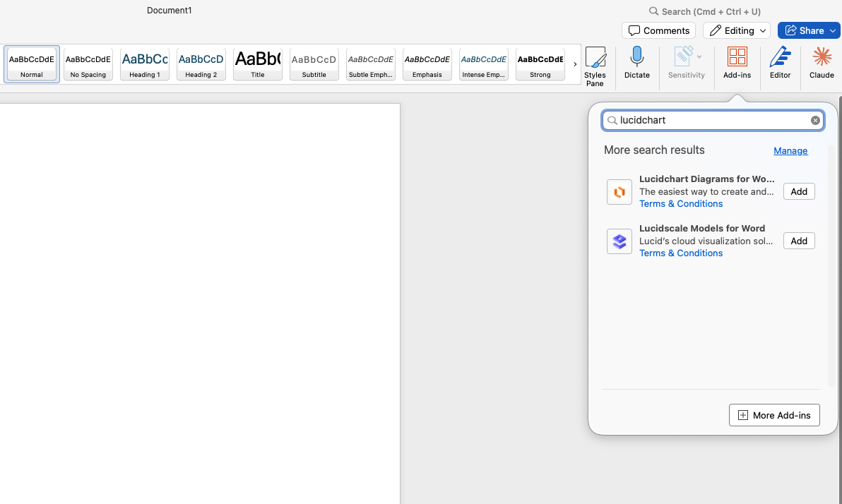The image size is (842, 504).
Task: Launch the Editor tool
Action: tap(780, 63)
